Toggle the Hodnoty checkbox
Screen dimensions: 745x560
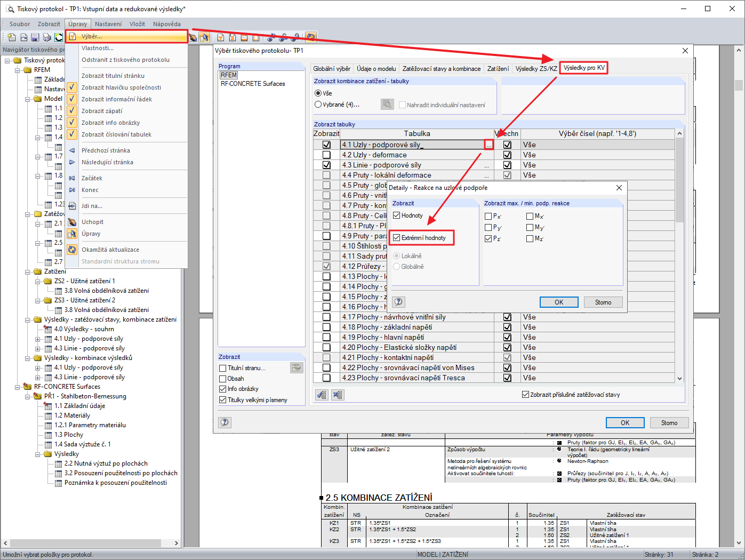(397, 215)
